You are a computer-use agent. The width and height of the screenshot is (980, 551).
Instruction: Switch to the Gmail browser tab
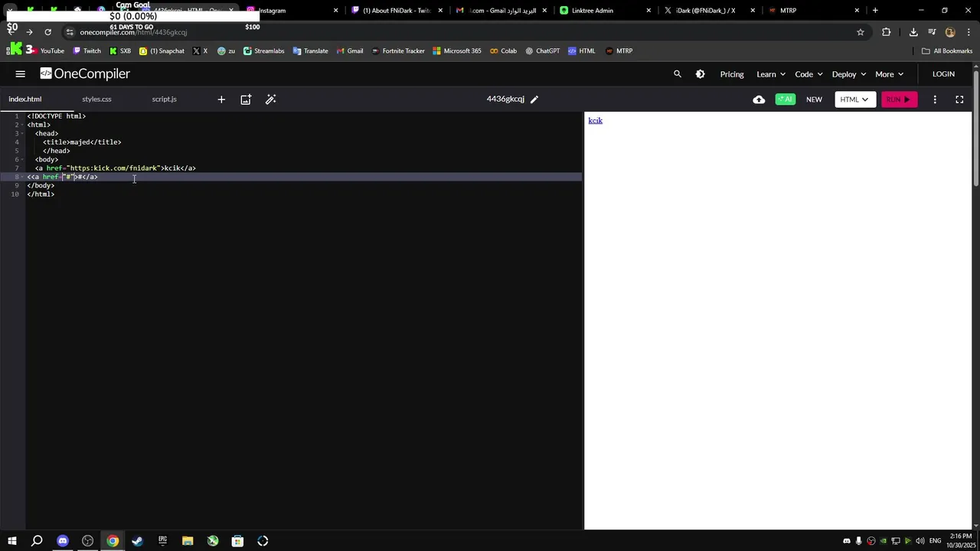coord(501,11)
